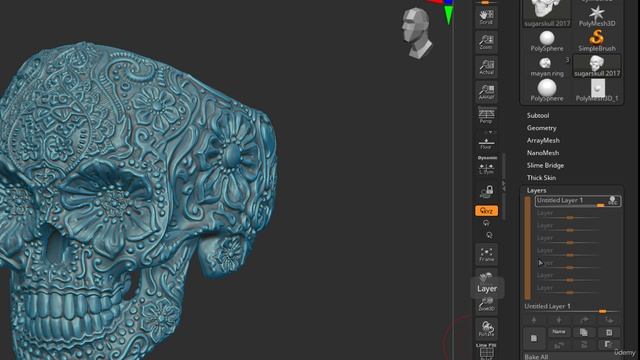Expand the Slime Bridge section
Image resolution: width=640 pixels, height=360 pixels.
[545, 165]
